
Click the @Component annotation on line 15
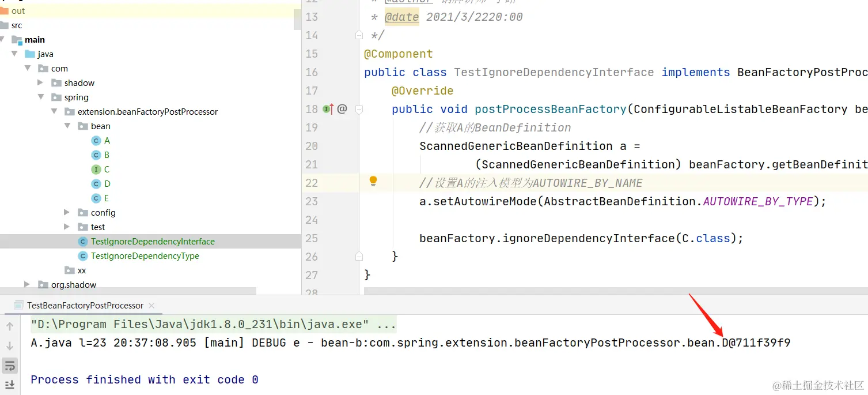point(399,54)
